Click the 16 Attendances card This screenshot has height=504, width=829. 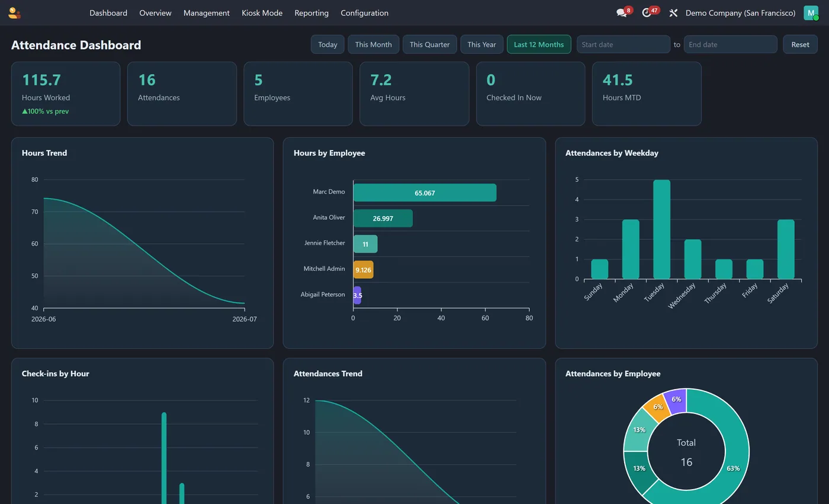click(x=182, y=94)
